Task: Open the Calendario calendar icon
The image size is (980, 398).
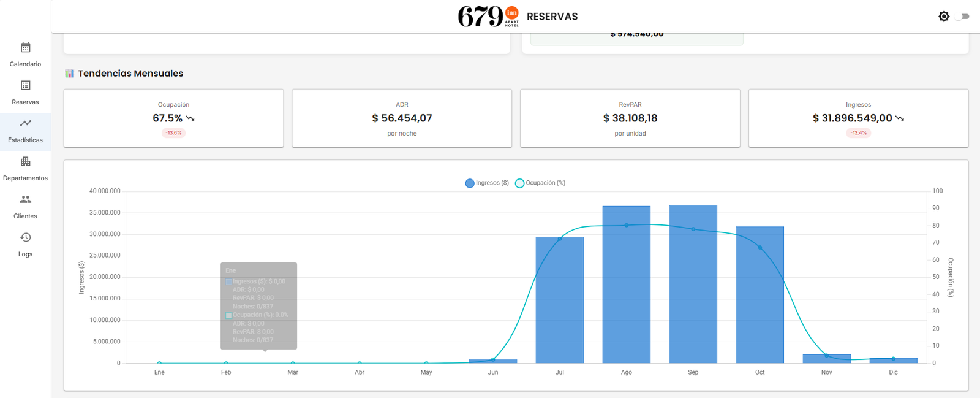Action: pyautogui.click(x=25, y=48)
